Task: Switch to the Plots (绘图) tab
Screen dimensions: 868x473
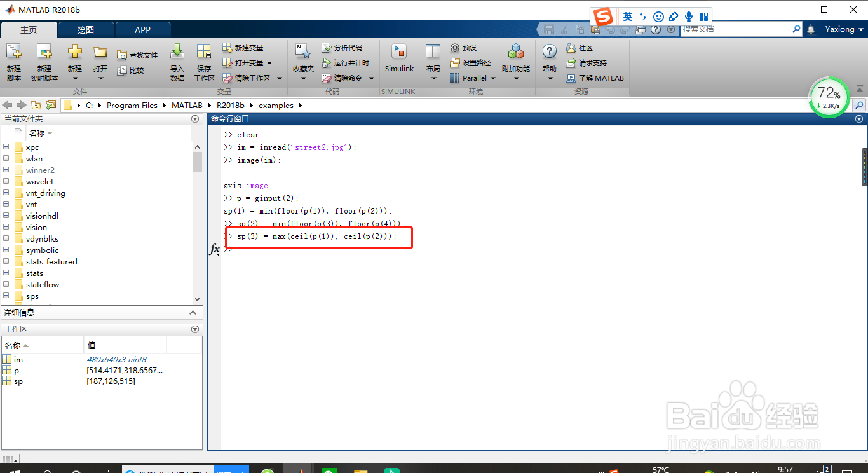Action: point(86,30)
